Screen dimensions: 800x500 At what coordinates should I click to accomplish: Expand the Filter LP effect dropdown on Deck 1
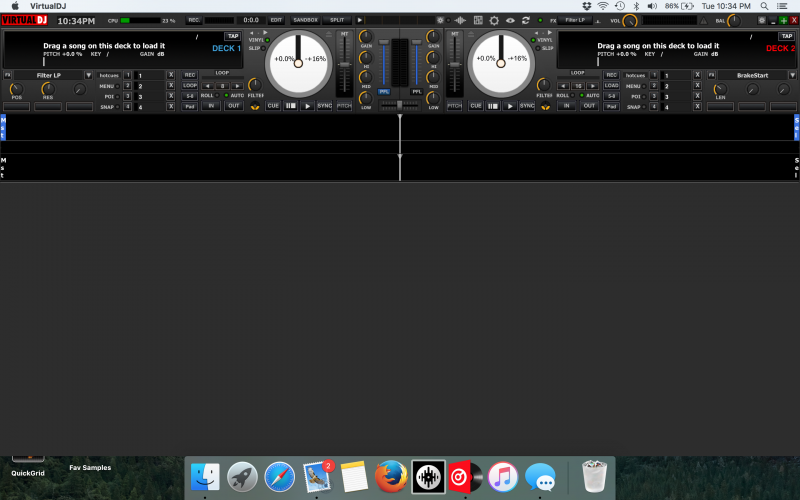point(88,75)
